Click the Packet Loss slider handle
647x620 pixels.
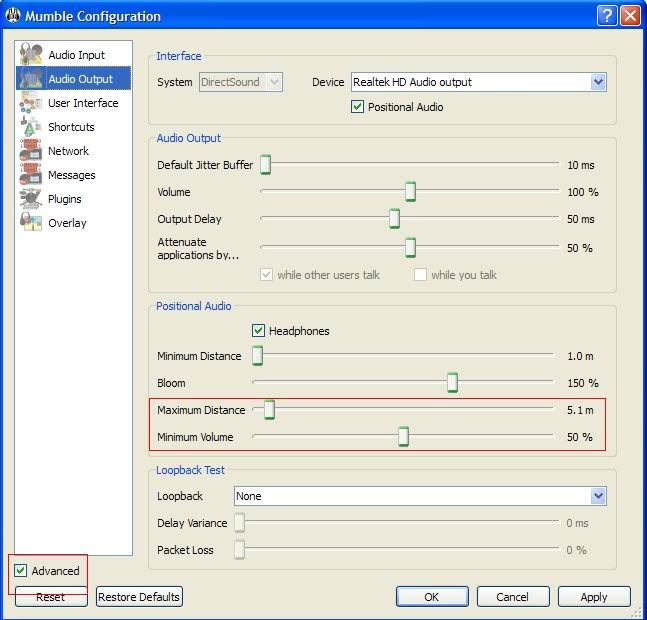[240, 549]
